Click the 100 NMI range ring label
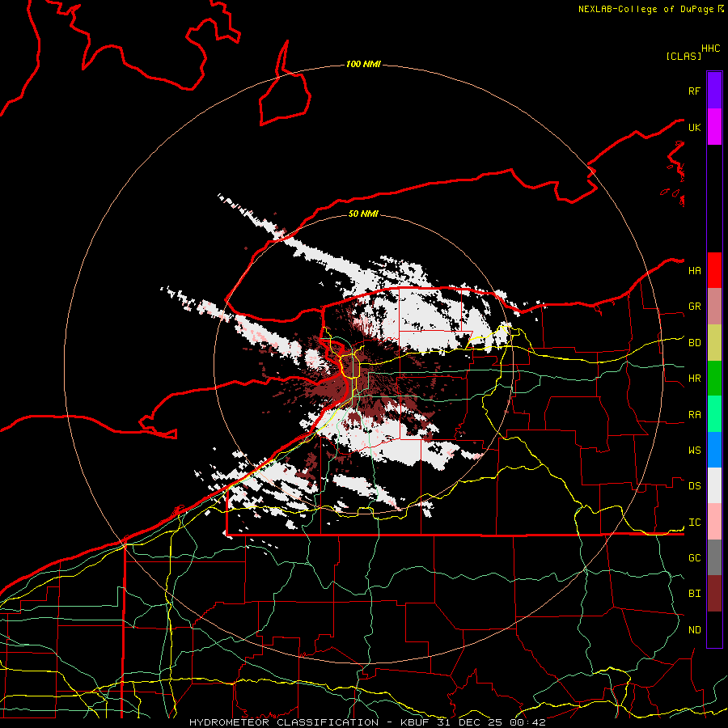 [x=363, y=64]
